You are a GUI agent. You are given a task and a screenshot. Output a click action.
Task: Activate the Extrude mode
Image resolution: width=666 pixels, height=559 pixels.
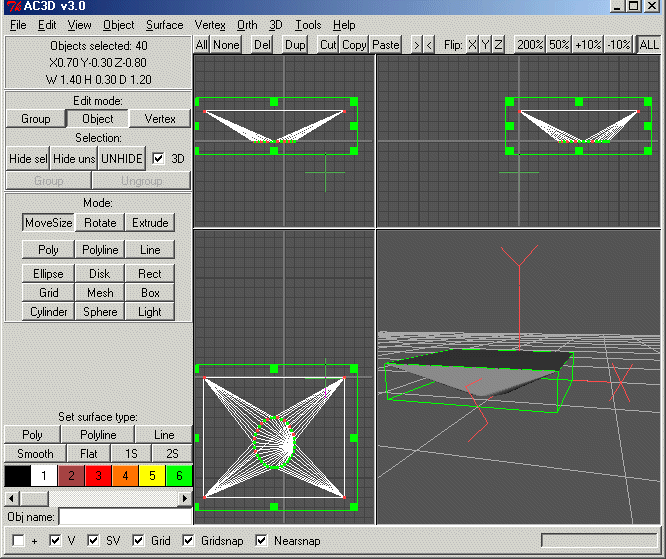[150, 223]
